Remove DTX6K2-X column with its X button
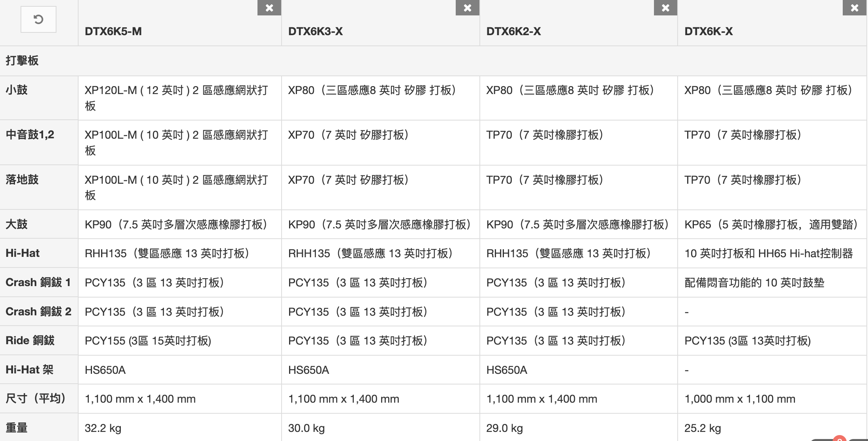This screenshot has width=868, height=441. pos(666,8)
